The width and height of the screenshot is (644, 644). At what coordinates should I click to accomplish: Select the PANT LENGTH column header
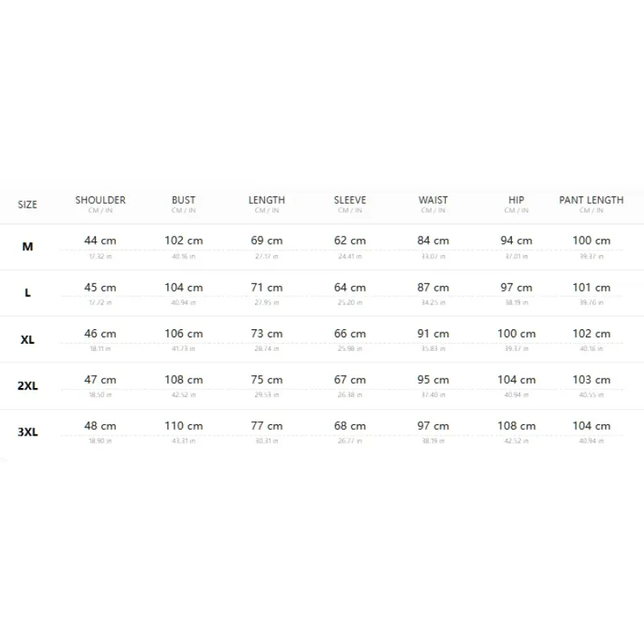591,200
